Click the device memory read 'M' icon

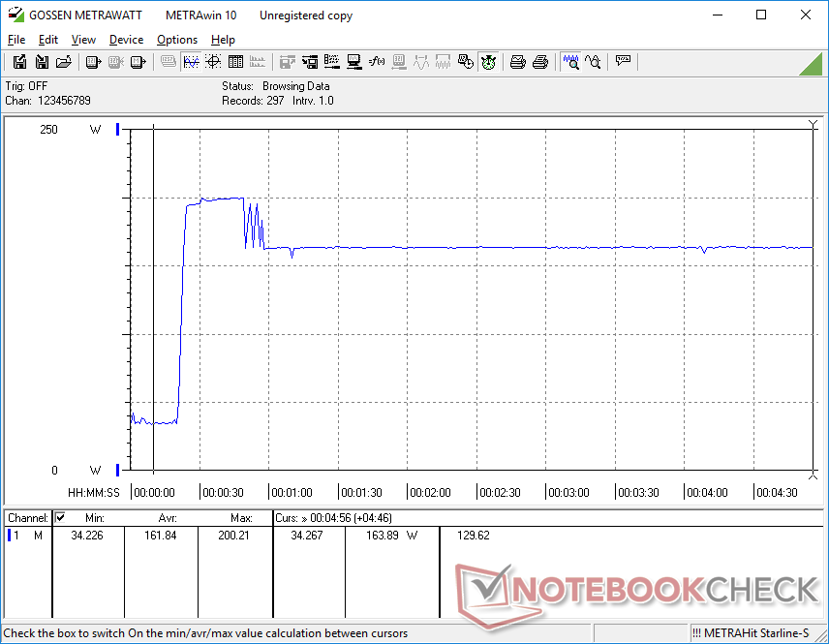[x=138, y=62]
